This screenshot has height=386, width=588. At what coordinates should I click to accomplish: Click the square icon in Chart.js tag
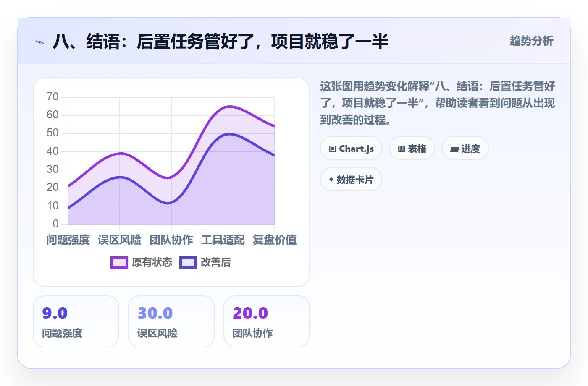[x=333, y=149]
